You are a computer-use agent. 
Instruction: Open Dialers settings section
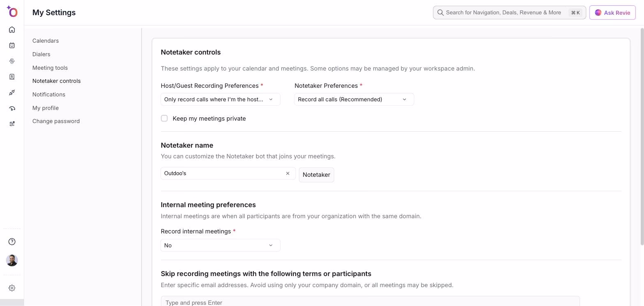click(x=41, y=54)
